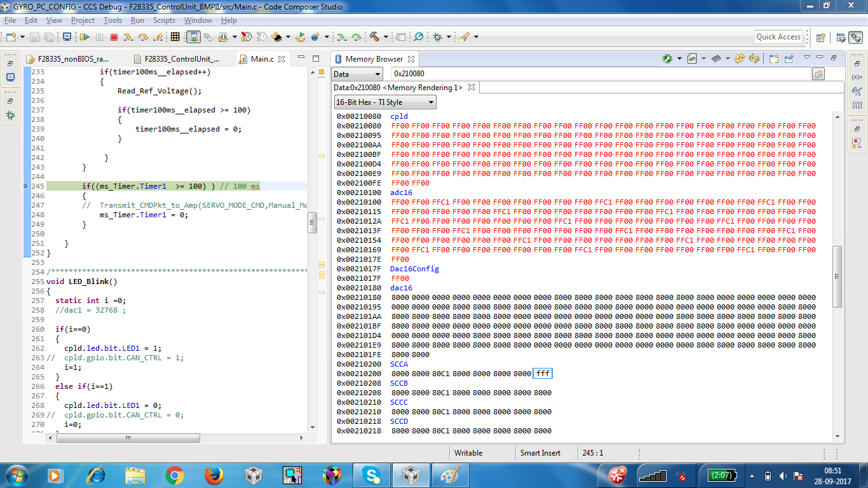Screen dimensions: 868x488
Task: Switch to the CCS Edit perspective button
Action: pos(841,37)
